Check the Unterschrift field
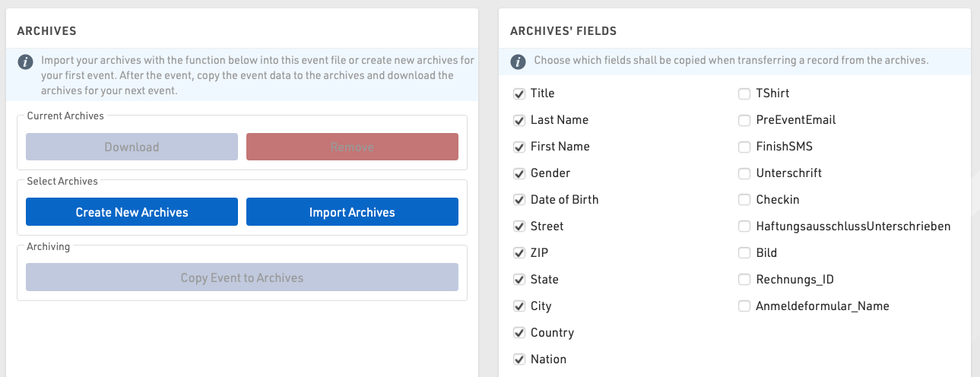 click(744, 173)
